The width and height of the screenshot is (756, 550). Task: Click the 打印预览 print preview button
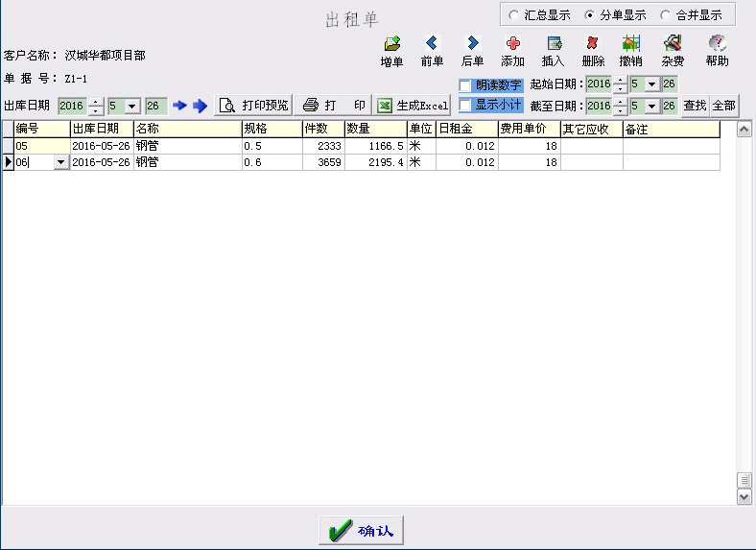(253, 106)
